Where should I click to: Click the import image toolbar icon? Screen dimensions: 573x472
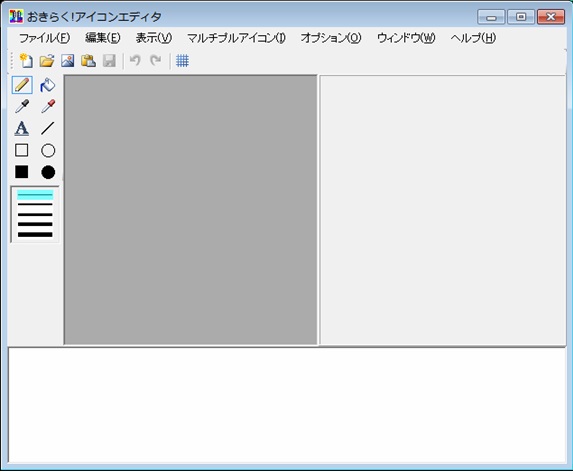[68, 61]
